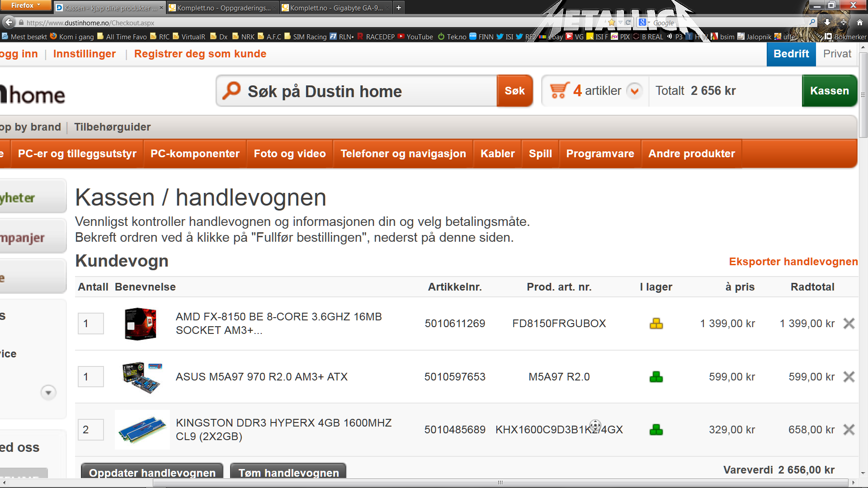This screenshot has width=868, height=488.
Task: Expand the left sidebar round arrow button
Action: point(48,392)
